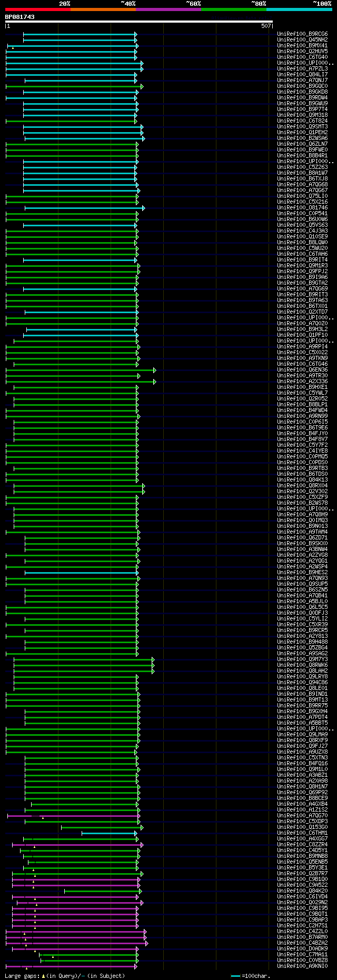Screen dimensions: 337x980
Task: Click purple alignment bar for UniRef100_C8ZZR4
Action: (x=78, y=844)
